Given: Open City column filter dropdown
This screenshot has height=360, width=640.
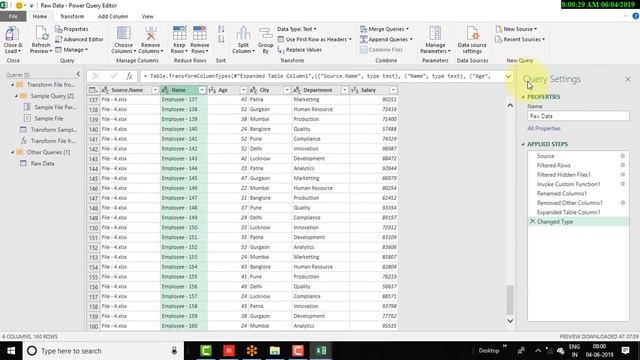Looking at the screenshot, I should click(x=287, y=90).
